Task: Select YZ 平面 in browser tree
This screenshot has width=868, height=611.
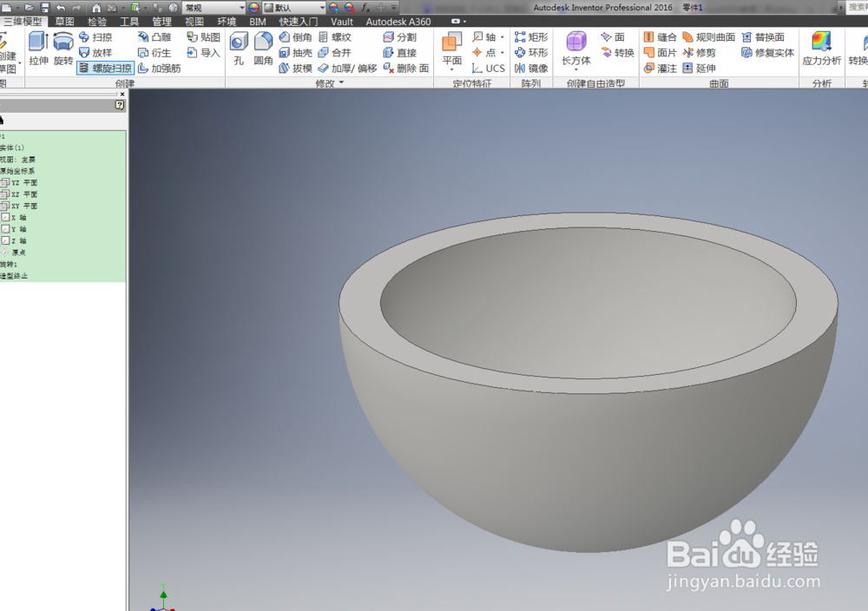Action: pyautogui.click(x=19, y=182)
